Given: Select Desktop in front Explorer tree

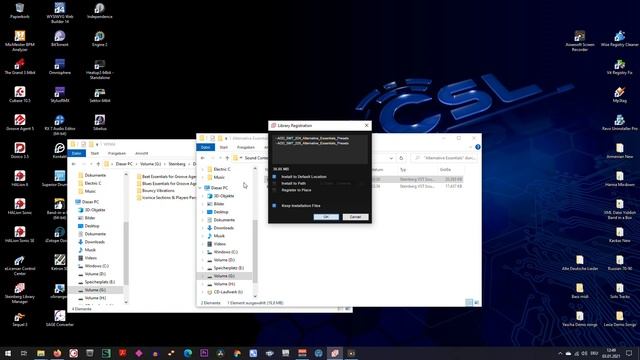Looking at the screenshot, I should pos(221,212).
